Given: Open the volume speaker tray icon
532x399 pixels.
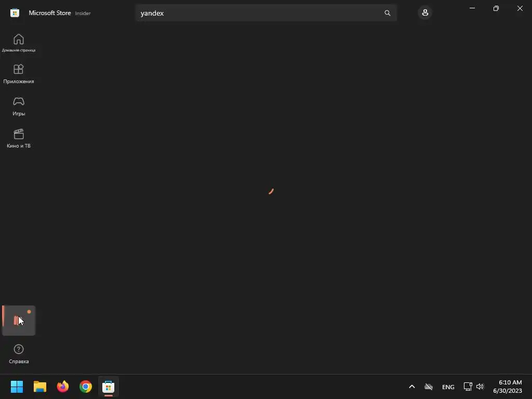Looking at the screenshot, I should (480, 387).
